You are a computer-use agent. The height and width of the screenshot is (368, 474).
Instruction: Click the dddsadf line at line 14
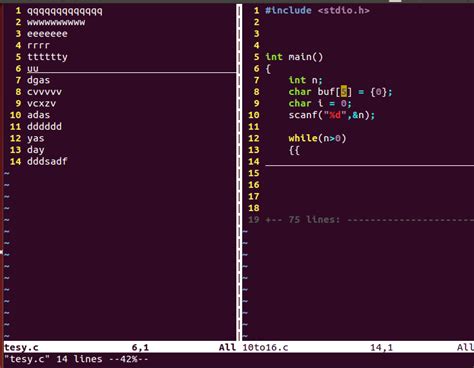tap(47, 161)
